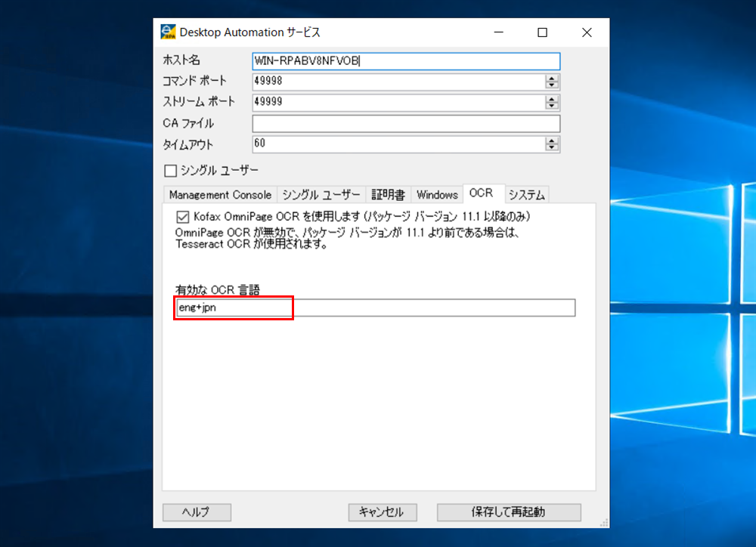Decrease コマンド ポート with down arrow

tap(552, 85)
